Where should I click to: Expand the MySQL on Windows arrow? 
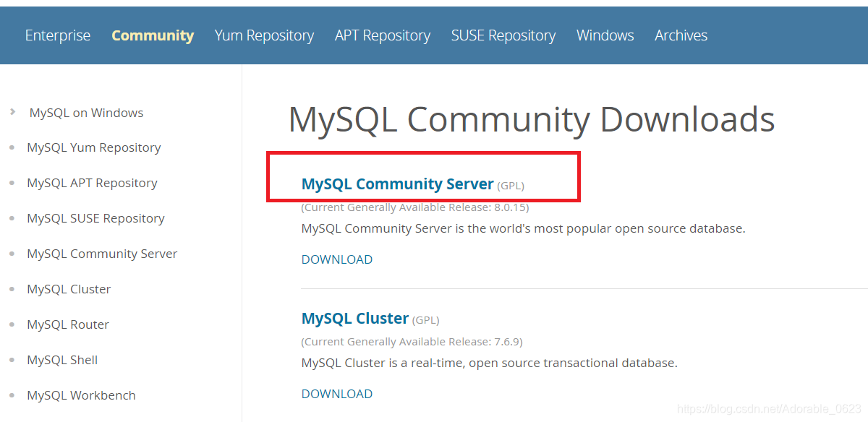coord(12,112)
